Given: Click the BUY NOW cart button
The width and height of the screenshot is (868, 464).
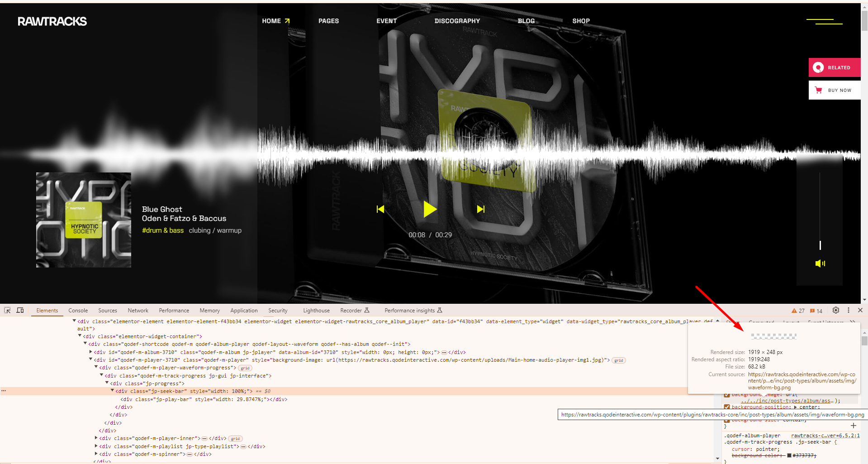Looking at the screenshot, I should coord(834,90).
